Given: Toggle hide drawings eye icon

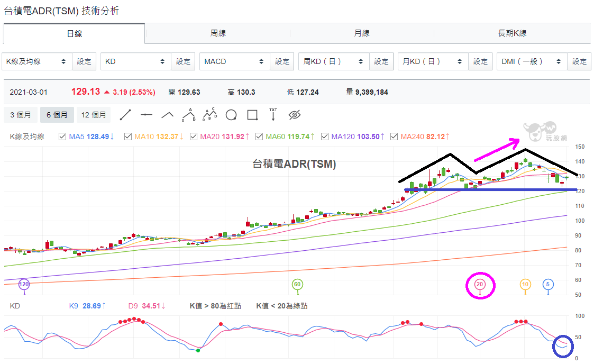Looking at the screenshot, I should (x=294, y=115).
